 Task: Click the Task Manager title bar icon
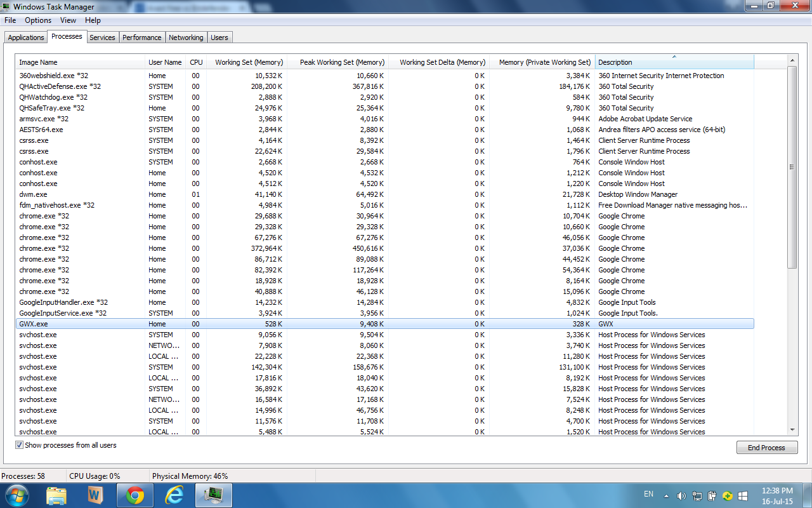click(x=7, y=7)
